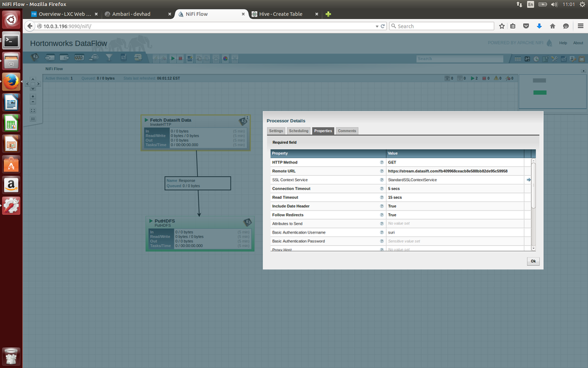Open the Summary table icon
588x368 pixels.
point(517,59)
